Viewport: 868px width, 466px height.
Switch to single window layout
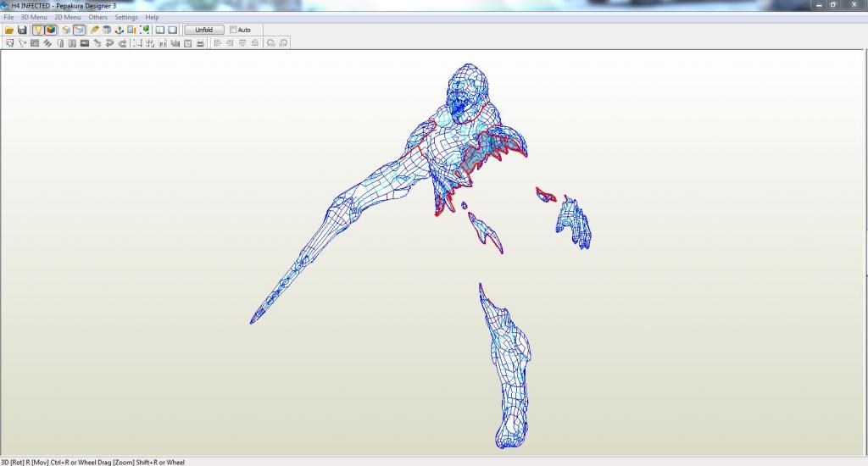click(x=173, y=30)
